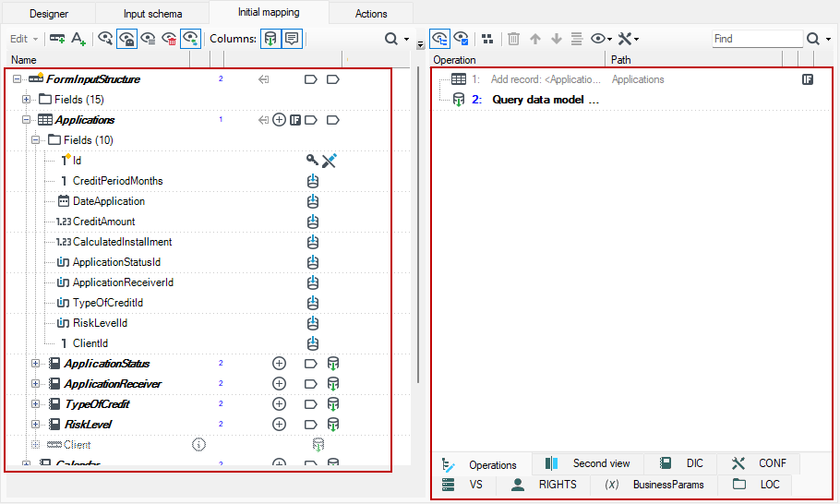Click the eye with list lines icon
The width and height of the screenshot is (840, 504).
pyautogui.click(x=148, y=39)
